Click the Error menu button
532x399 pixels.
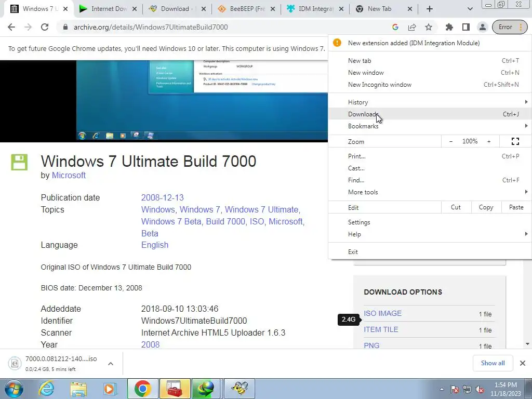pos(510,27)
